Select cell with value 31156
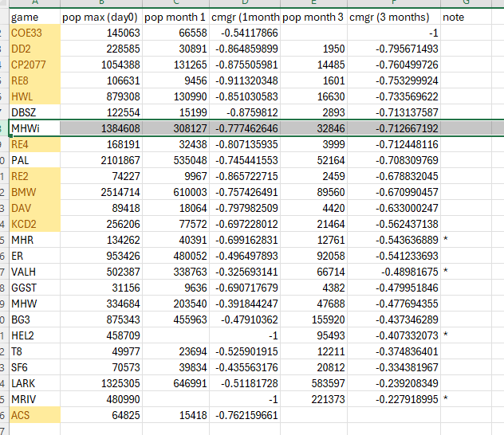This screenshot has height=435, width=504. click(101, 288)
